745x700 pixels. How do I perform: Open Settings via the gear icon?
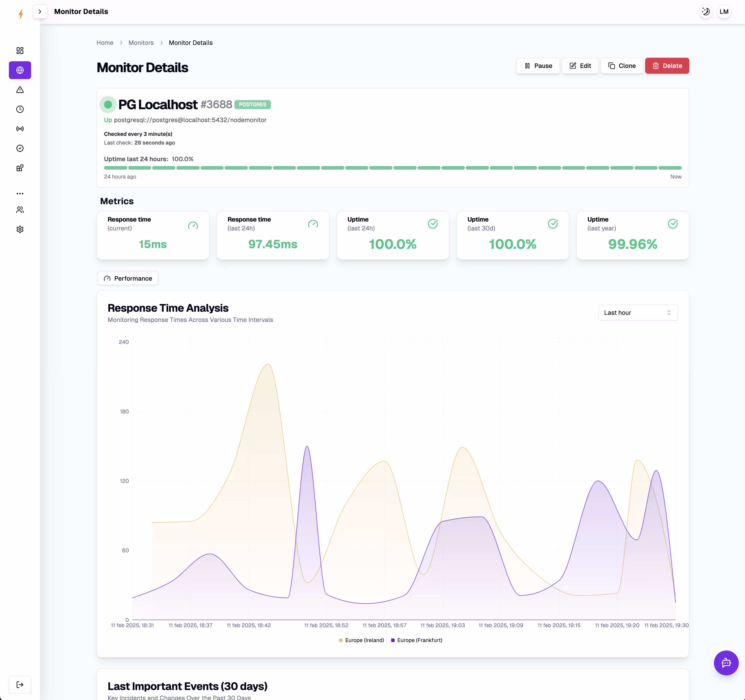(20, 229)
